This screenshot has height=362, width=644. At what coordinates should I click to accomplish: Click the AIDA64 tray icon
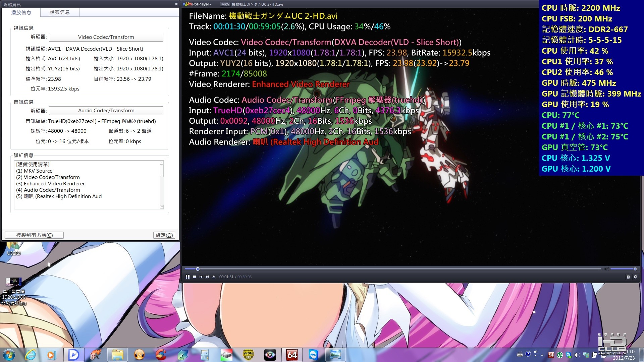tap(551, 355)
